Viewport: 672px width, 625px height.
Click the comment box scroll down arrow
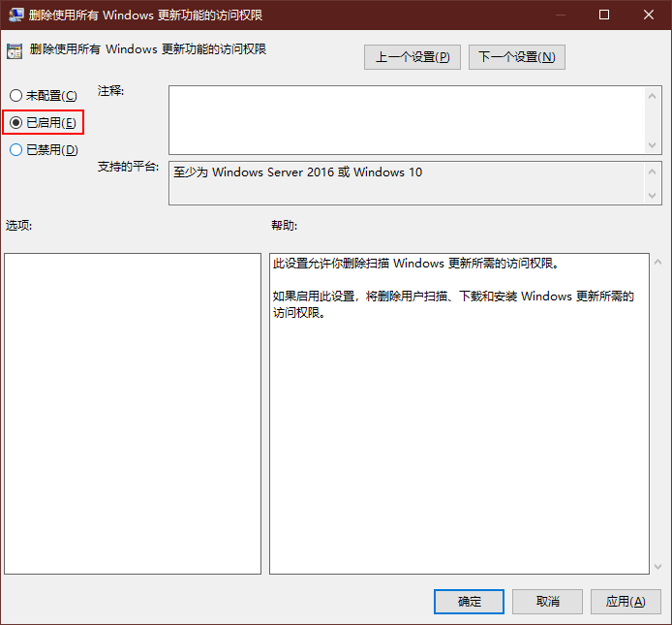click(x=652, y=145)
